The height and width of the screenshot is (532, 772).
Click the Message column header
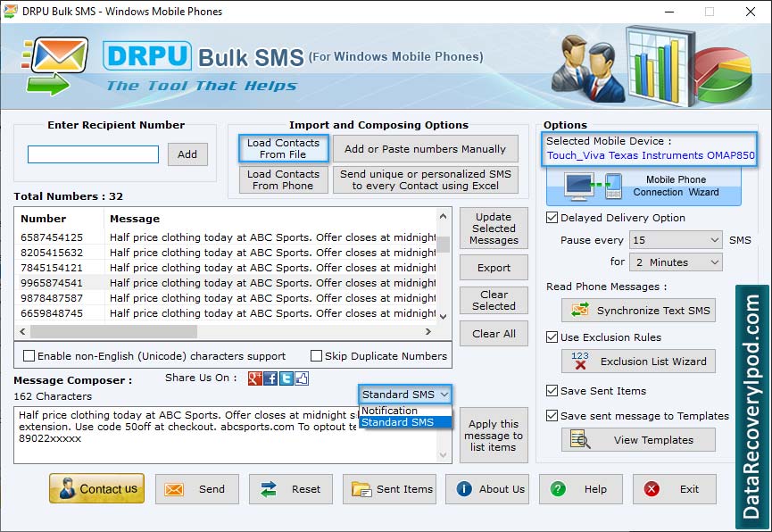pyautogui.click(x=270, y=218)
